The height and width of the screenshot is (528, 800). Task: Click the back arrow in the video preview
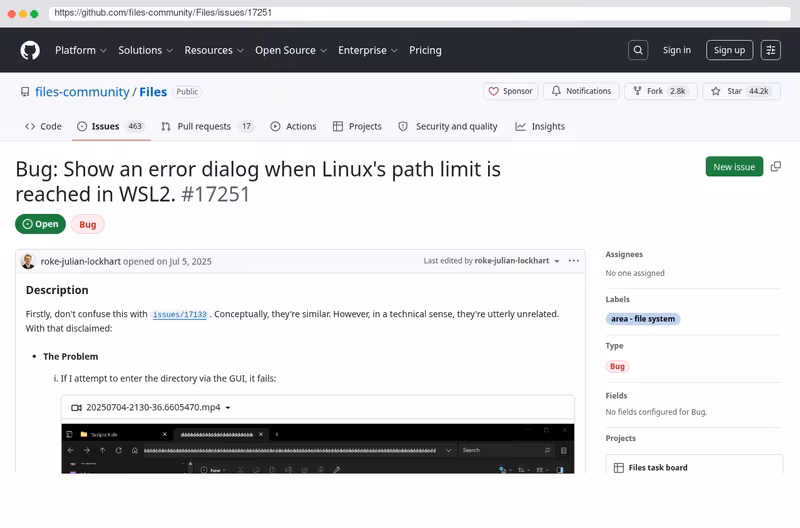coord(70,450)
